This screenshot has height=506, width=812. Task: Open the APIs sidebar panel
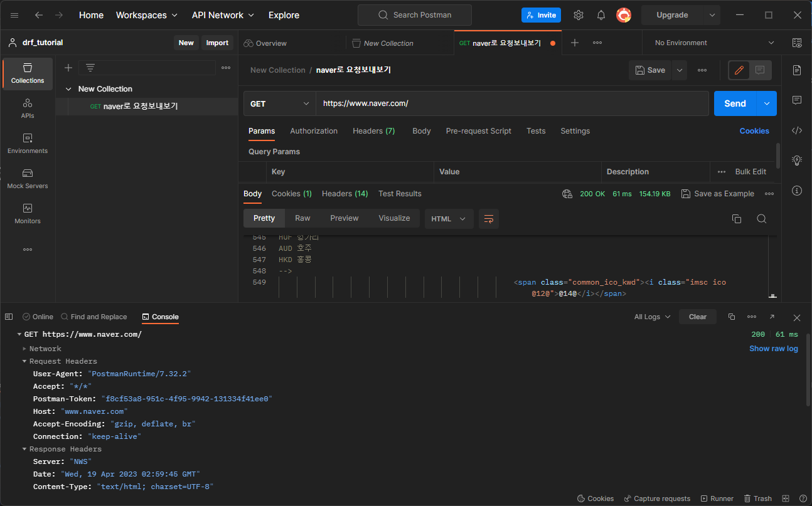pos(28,108)
